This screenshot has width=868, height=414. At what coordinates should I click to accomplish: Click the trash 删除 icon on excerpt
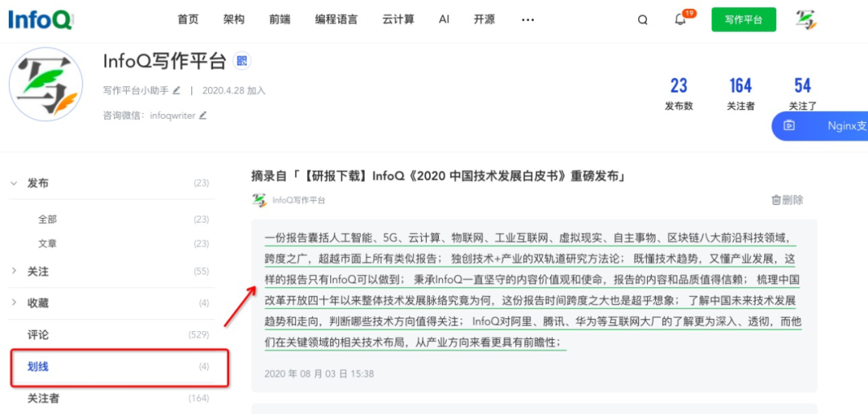(x=776, y=200)
